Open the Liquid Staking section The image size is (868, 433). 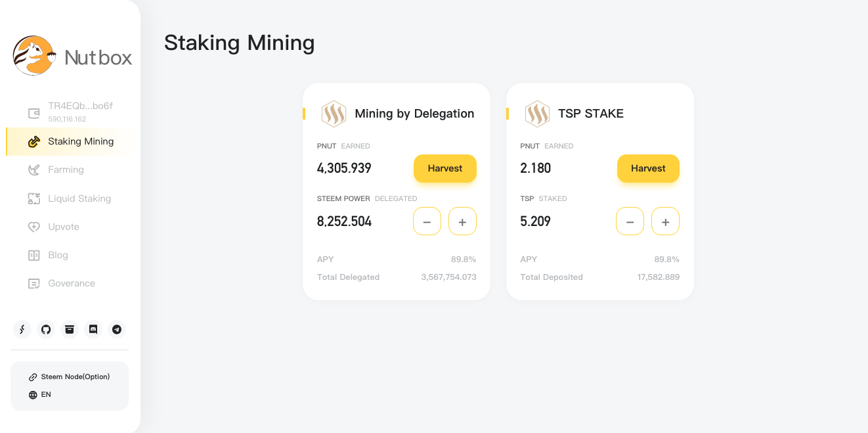pos(79,198)
